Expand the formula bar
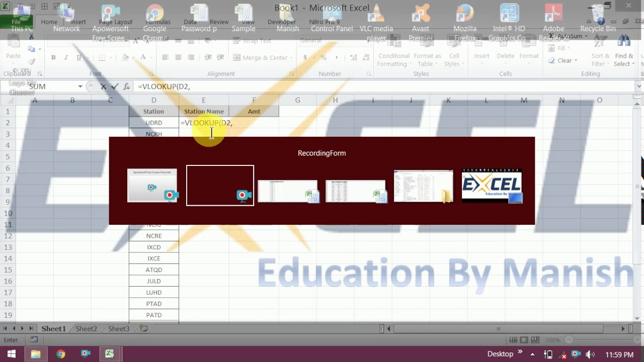 [638, 86]
